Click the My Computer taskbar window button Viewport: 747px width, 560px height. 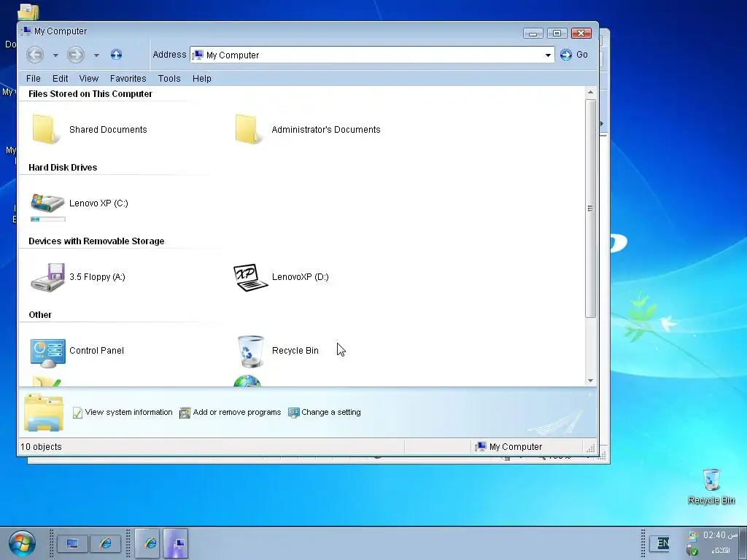click(176, 543)
